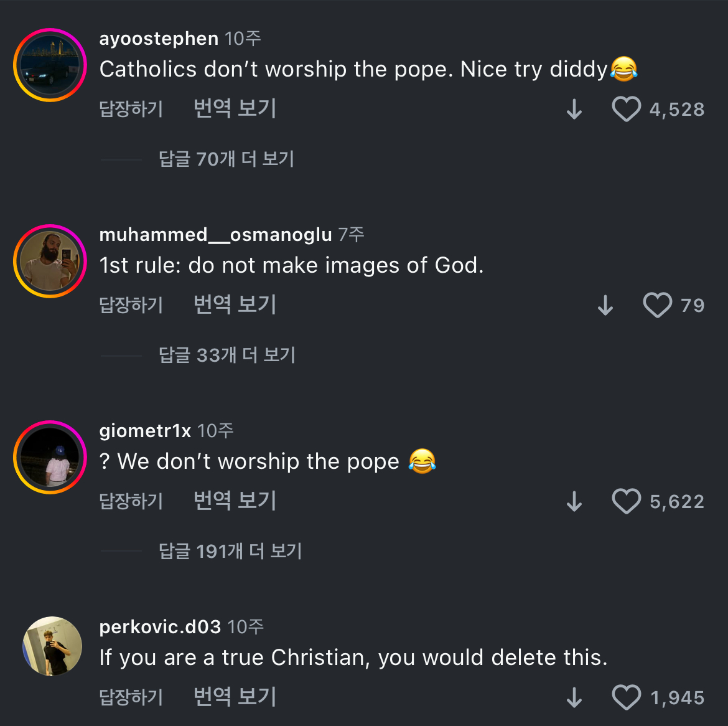Open muhammed__osmanoglu's profile via username

click(215, 235)
